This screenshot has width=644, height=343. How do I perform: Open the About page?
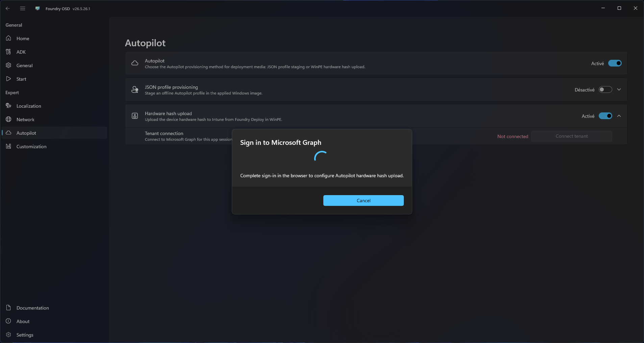pyautogui.click(x=23, y=321)
